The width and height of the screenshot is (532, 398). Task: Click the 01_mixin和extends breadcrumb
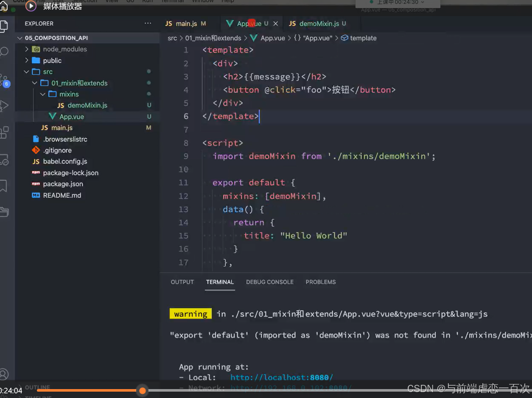point(213,38)
